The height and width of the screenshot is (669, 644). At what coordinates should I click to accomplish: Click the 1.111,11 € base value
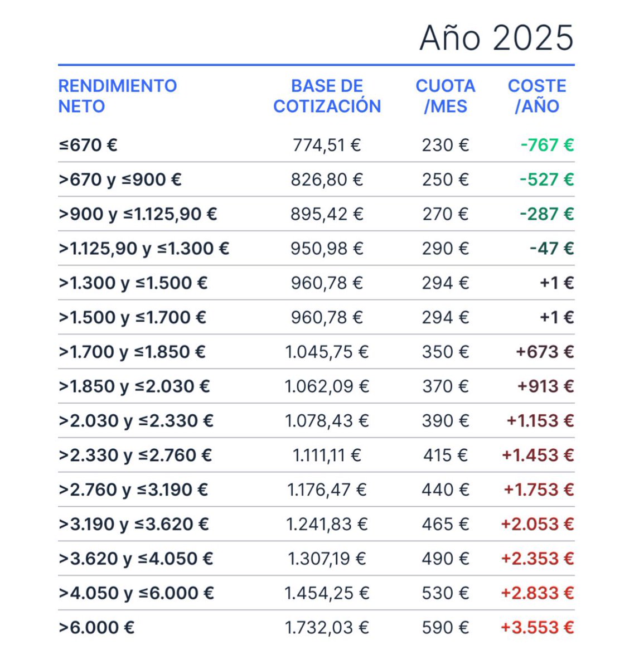[x=327, y=455]
